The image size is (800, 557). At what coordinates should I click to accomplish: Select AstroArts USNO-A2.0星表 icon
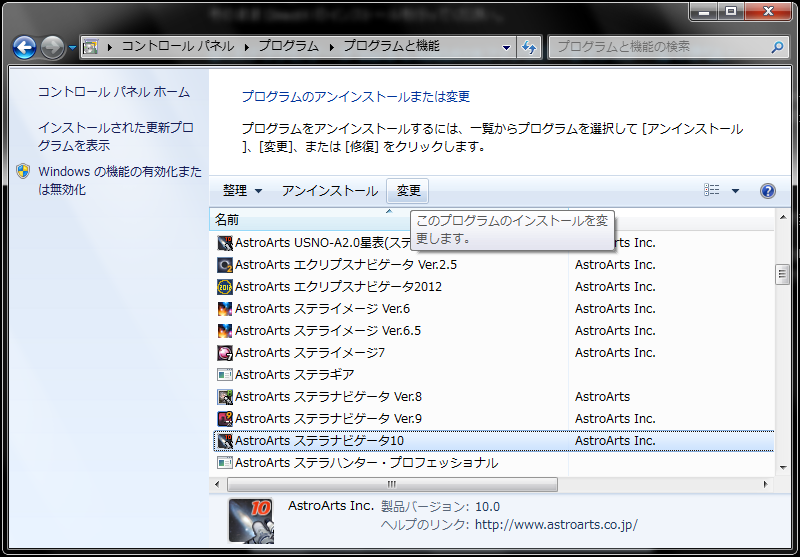coord(225,243)
